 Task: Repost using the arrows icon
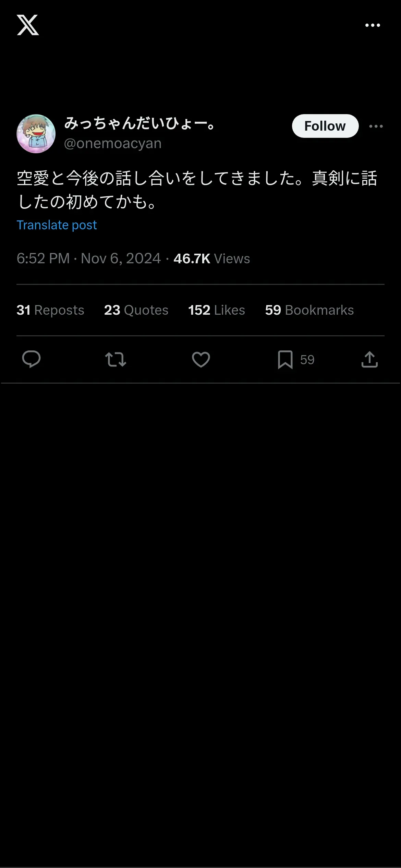[x=116, y=360]
